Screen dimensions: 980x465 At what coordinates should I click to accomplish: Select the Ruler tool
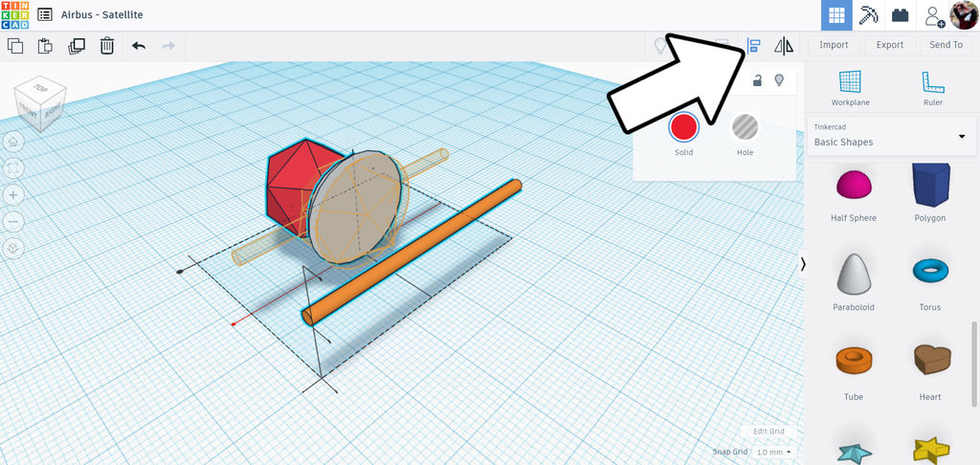[x=932, y=88]
